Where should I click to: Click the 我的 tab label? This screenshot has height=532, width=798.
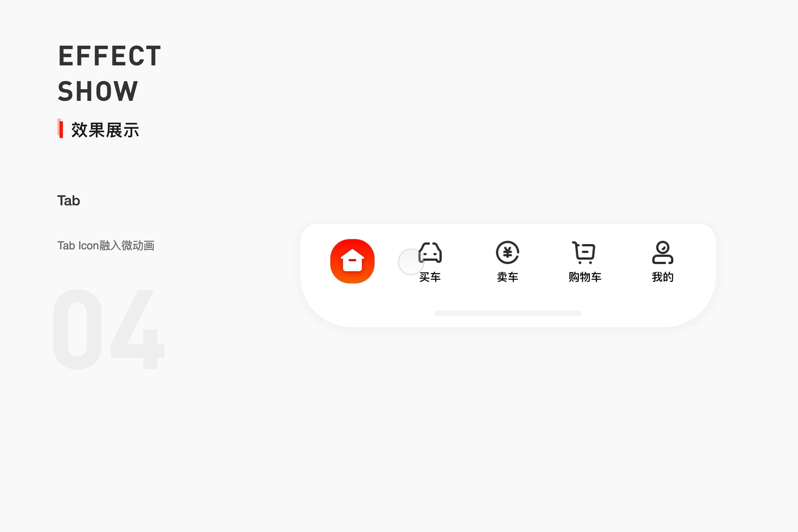click(663, 277)
